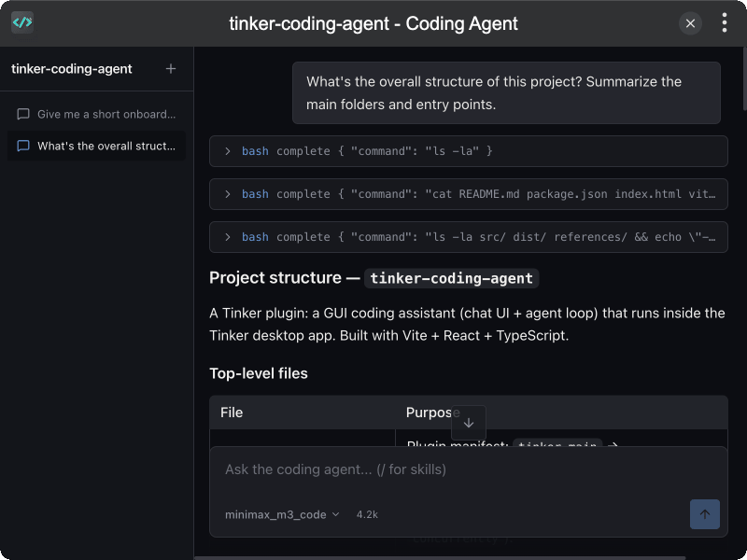Click chat icon beside 'Give me a short onboard...'
The width and height of the screenshot is (747, 560).
click(x=22, y=114)
